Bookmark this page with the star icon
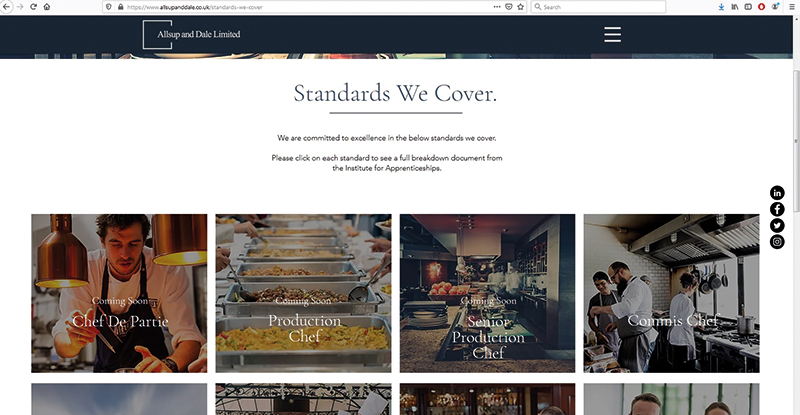The image size is (800, 415). 520,7
